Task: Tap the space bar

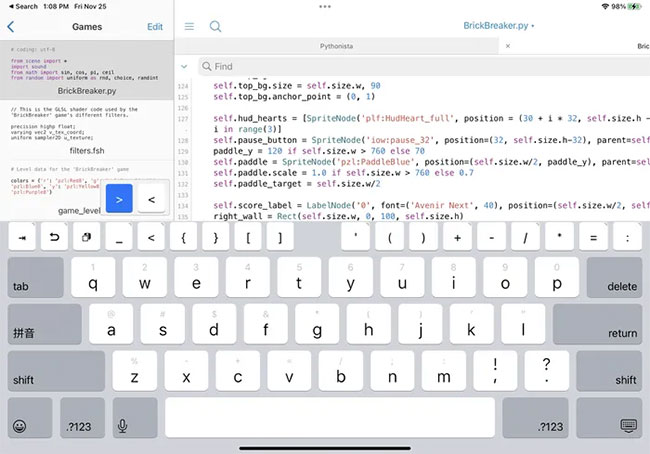Action: tap(330, 418)
